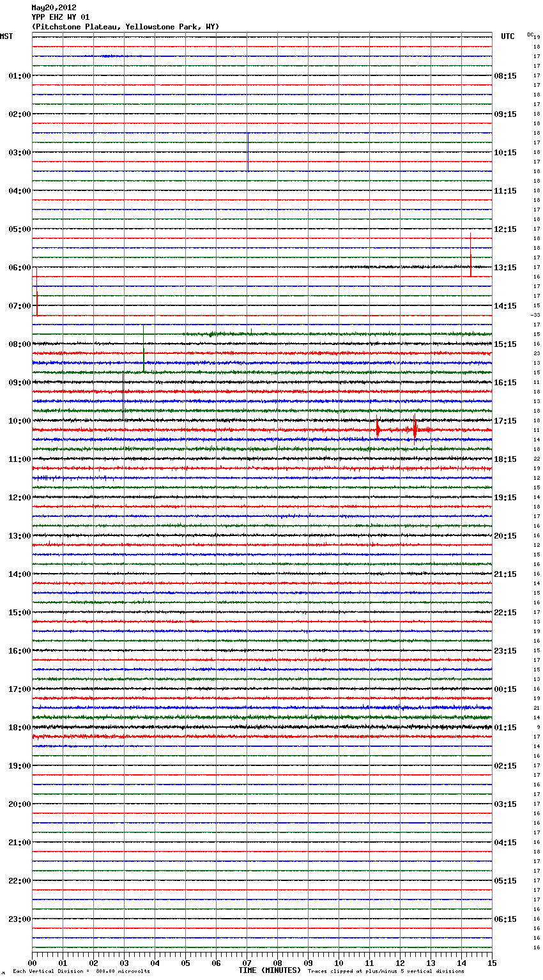
Task: Click the TIME (MINUTES) axis title
Action: (x=270, y=970)
